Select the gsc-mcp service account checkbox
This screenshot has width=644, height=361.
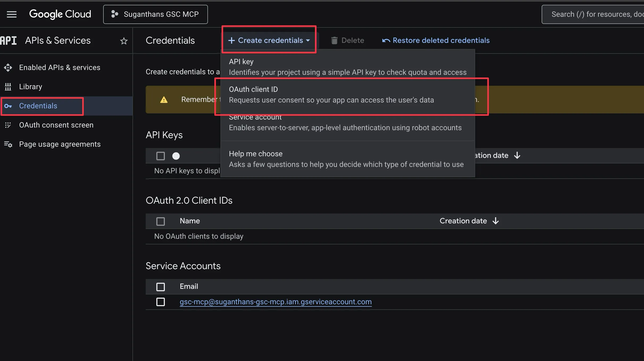point(160,302)
